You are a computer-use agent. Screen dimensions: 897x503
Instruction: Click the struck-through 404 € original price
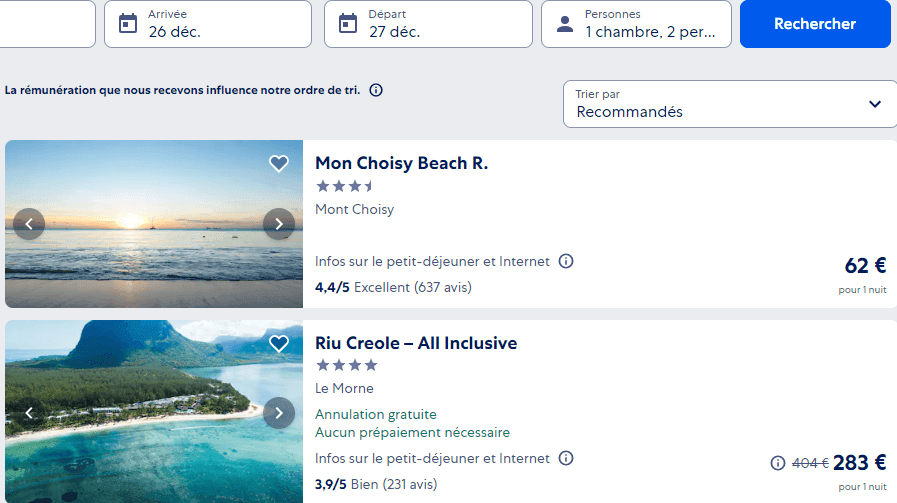(810, 463)
